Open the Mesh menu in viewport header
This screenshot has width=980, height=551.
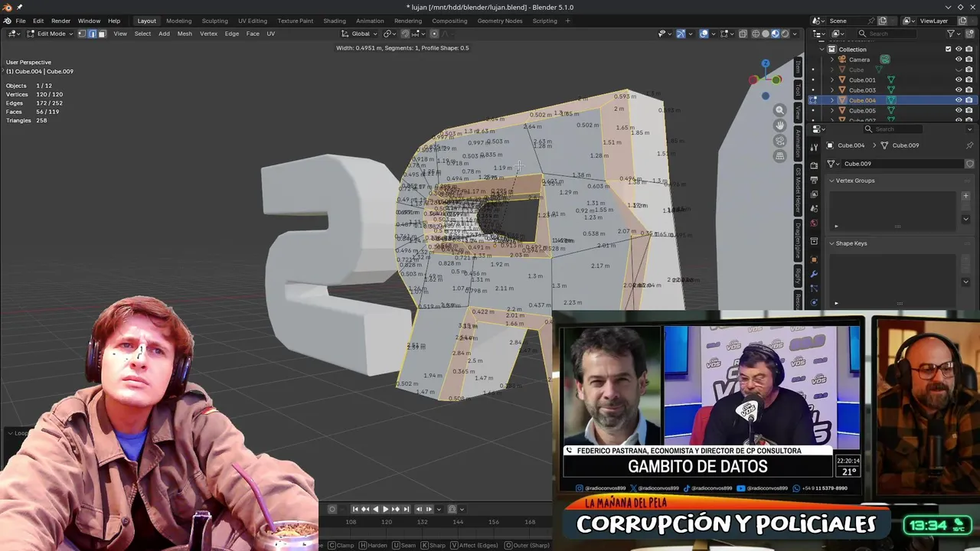pos(185,34)
